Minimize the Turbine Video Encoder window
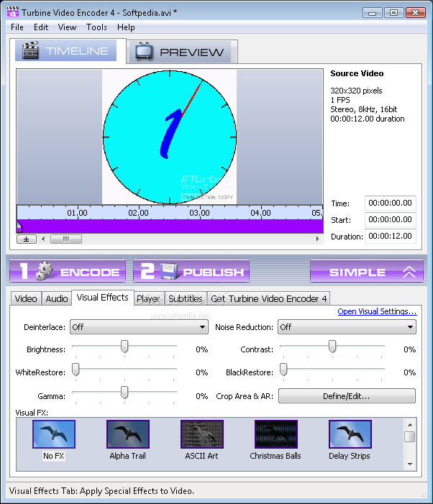Screen dimensions: 433x504 [373, 12]
